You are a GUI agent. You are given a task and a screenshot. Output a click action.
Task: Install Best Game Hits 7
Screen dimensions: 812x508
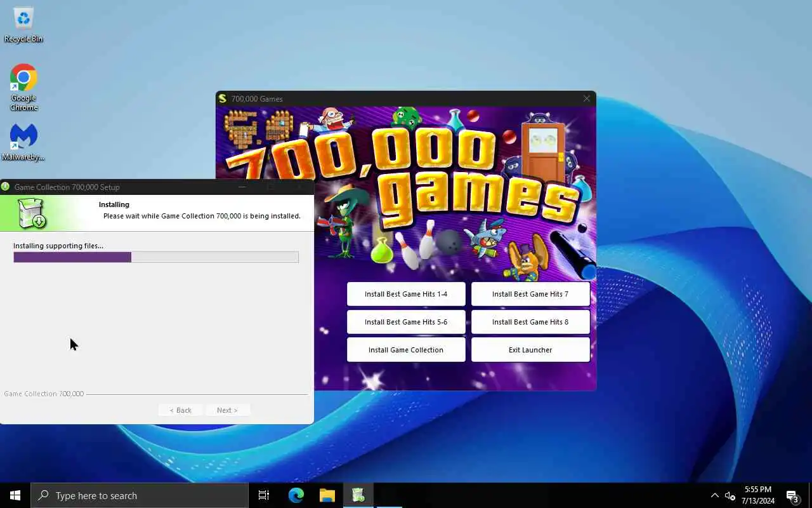(530, 294)
